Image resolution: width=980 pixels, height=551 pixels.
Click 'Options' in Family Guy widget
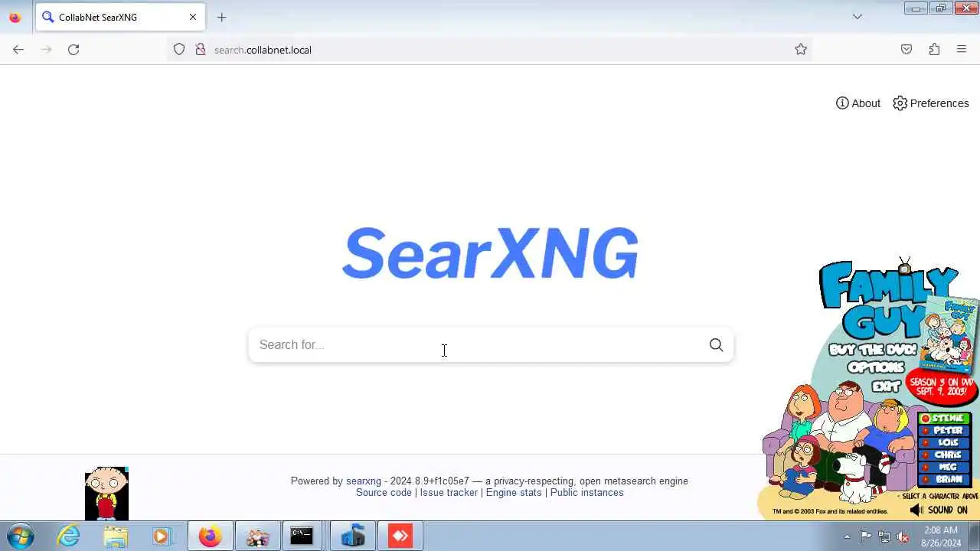coord(877,367)
